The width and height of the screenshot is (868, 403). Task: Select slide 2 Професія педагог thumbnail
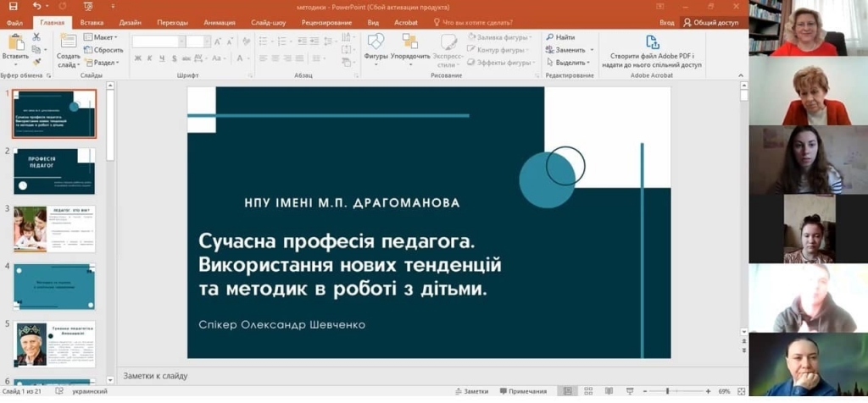point(54,171)
